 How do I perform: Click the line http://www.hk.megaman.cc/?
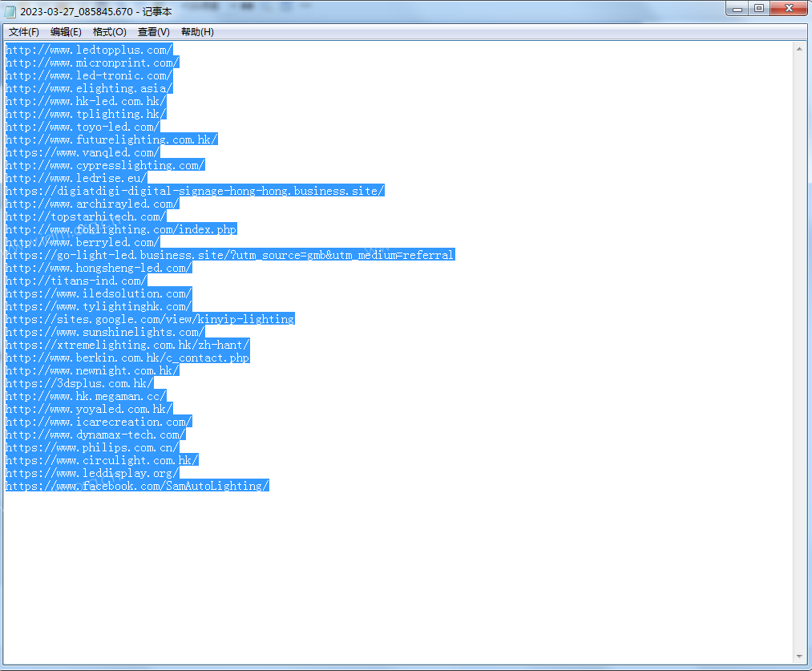coord(86,397)
